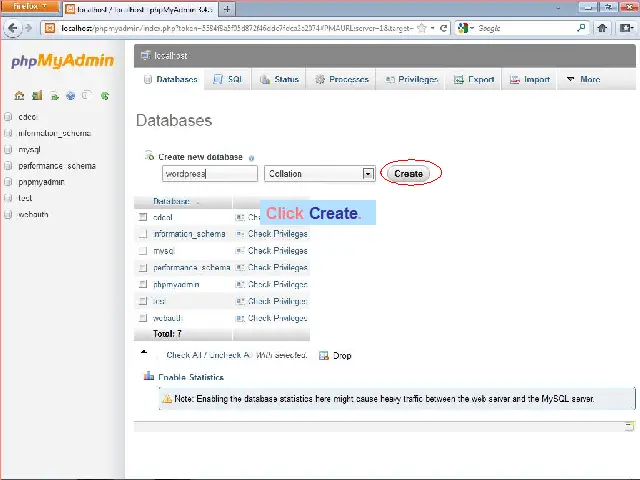Click the database icon beside webauth in sidebar

[8, 214]
